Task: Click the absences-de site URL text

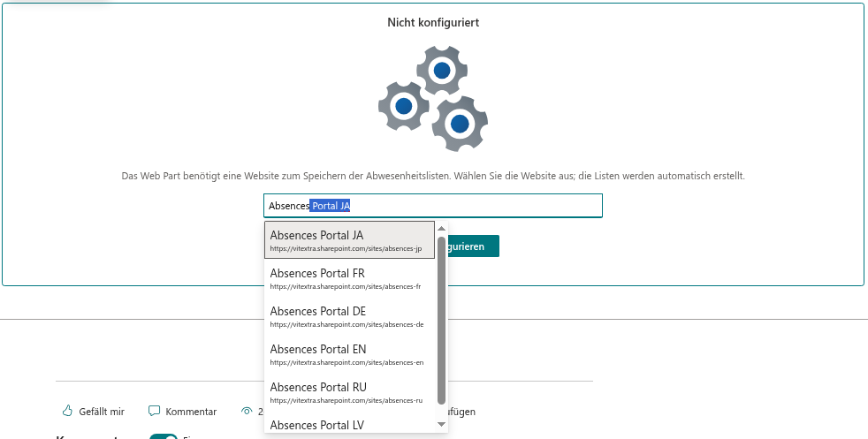Action: coord(346,324)
